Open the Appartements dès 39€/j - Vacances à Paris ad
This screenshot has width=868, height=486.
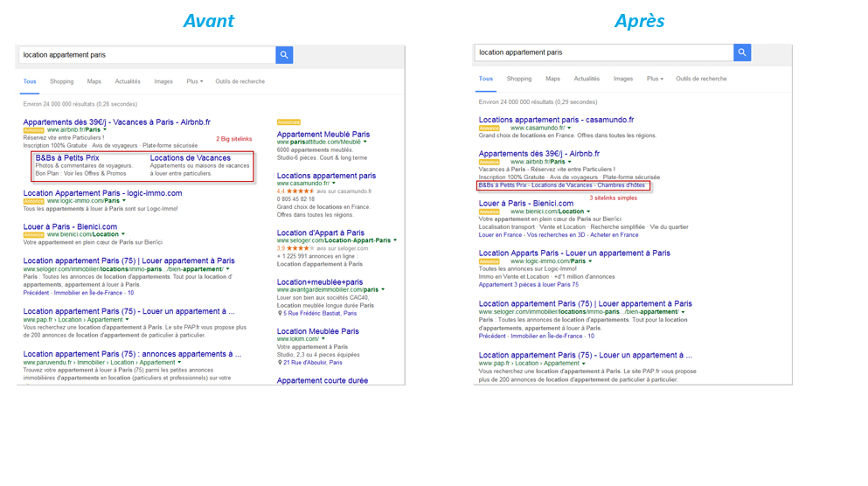point(117,121)
